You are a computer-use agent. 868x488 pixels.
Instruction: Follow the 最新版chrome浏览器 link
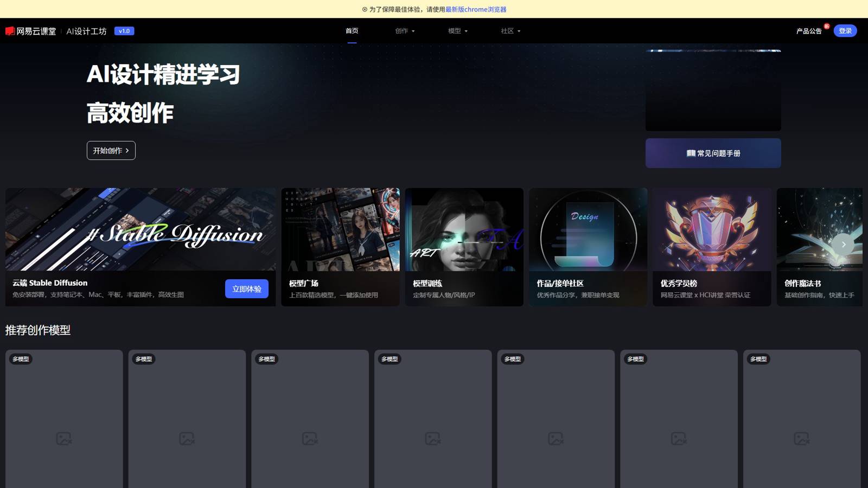point(476,9)
